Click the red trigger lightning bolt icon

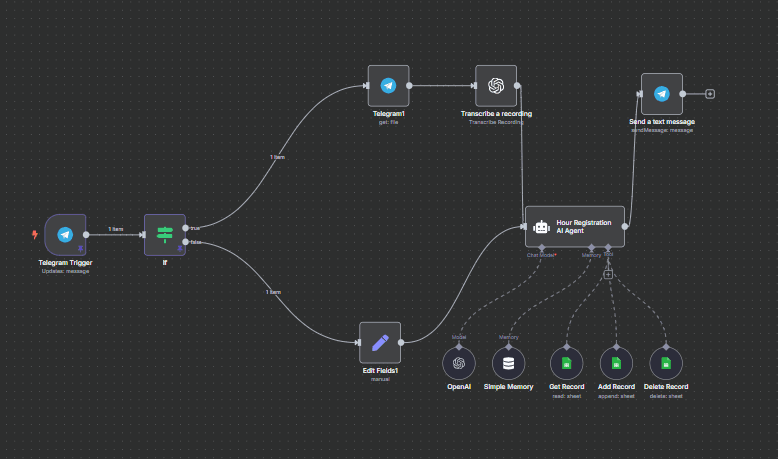35,235
